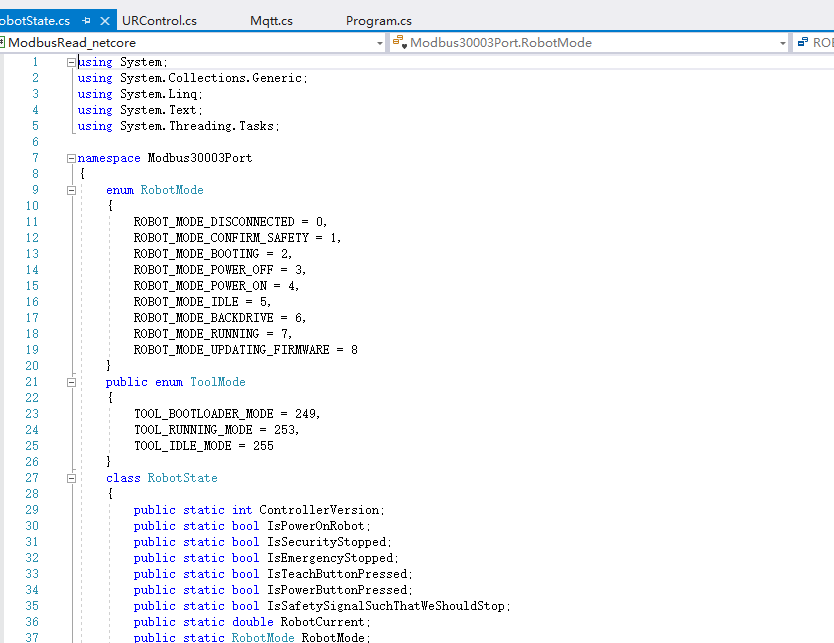This screenshot has width=834, height=643.
Task: Click the member icon in rightmost navigation dropdown
Action: tap(803, 42)
